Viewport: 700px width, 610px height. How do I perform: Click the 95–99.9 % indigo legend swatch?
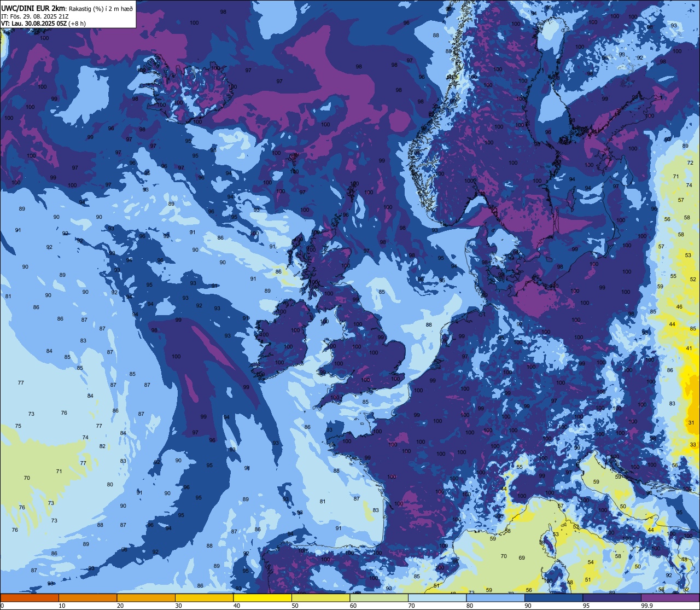tap(612, 597)
